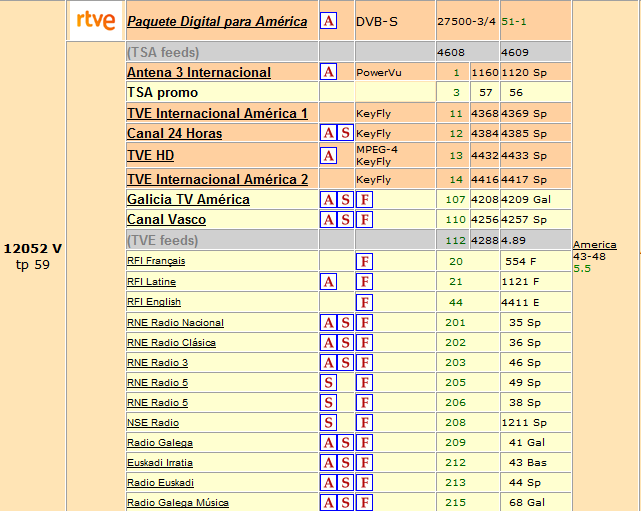Open the RNE Radio Clásica link
The height and width of the screenshot is (512, 641).
171,343
